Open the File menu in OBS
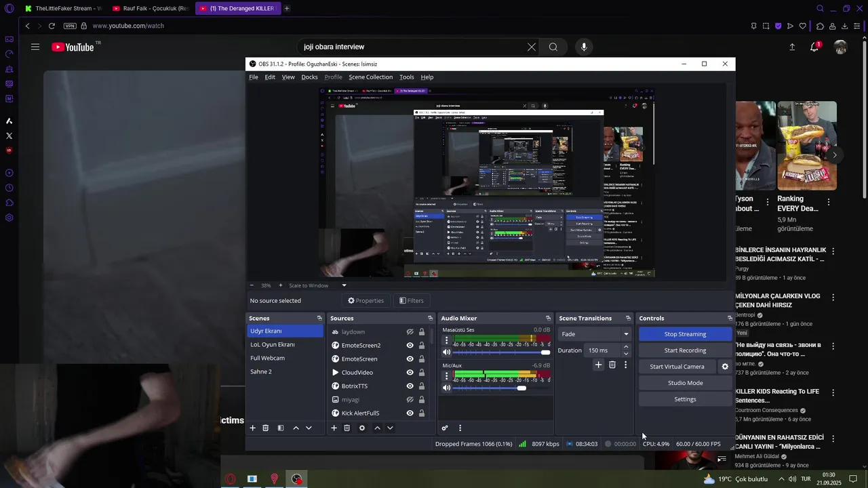The height and width of the screenshot is (488, 868). coord(254,77)
